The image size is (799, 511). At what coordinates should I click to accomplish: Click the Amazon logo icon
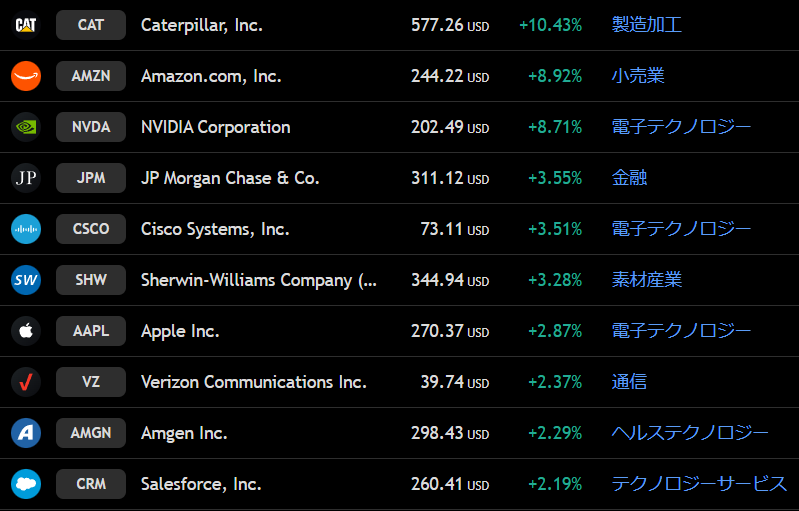pyautogui.click(x=26, y=76)
